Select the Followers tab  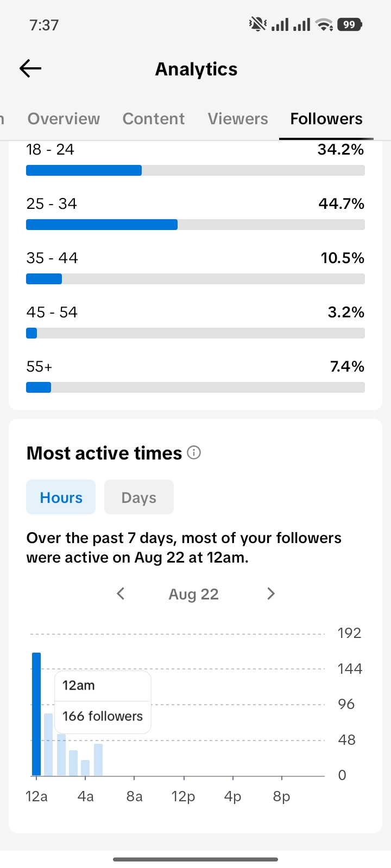tap(326, 119)
